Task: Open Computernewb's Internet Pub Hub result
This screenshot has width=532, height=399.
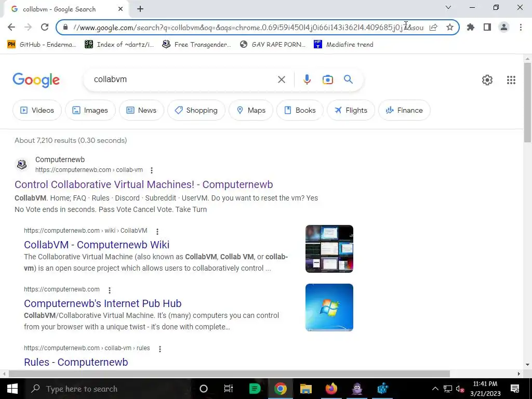Action: coord(102,303)
